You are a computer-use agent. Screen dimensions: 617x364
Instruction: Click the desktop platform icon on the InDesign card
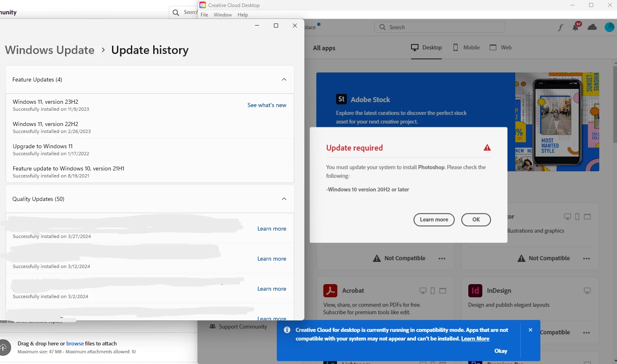pos(587,291)
